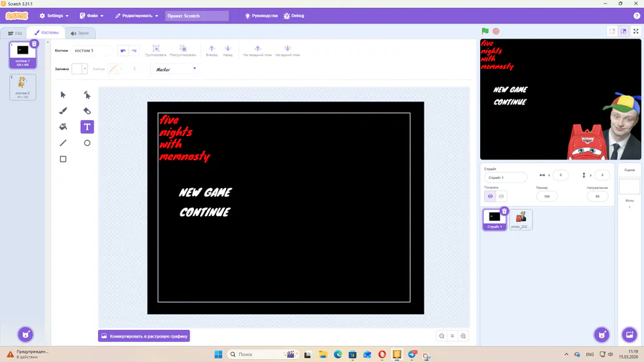Image resolution: width=644 pixels, height=362 pixels.
Task: Open the Debug menu item
Action: tap(294, 16)
